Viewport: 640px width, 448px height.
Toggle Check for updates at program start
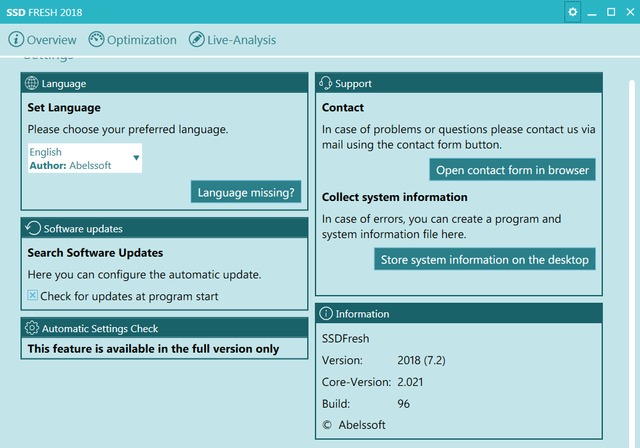33,296
